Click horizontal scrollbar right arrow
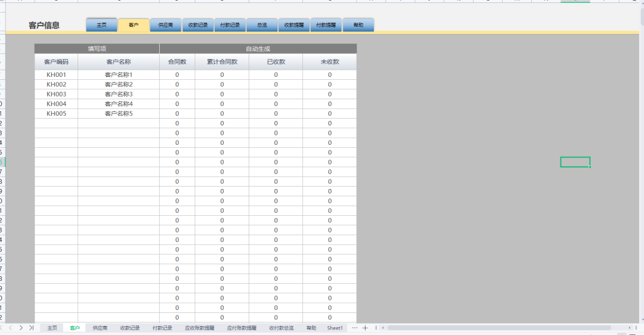The image size is (644, 335). tap(630, 328)
